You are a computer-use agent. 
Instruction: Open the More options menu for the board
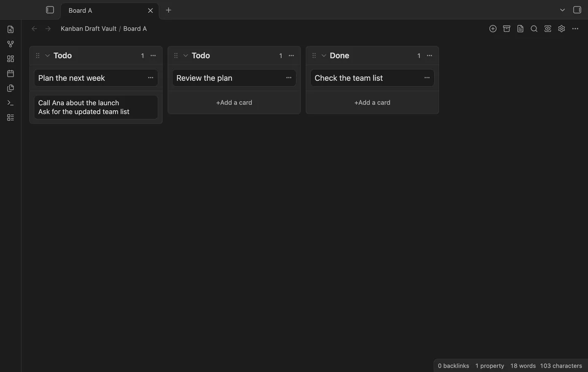point(575,29)
